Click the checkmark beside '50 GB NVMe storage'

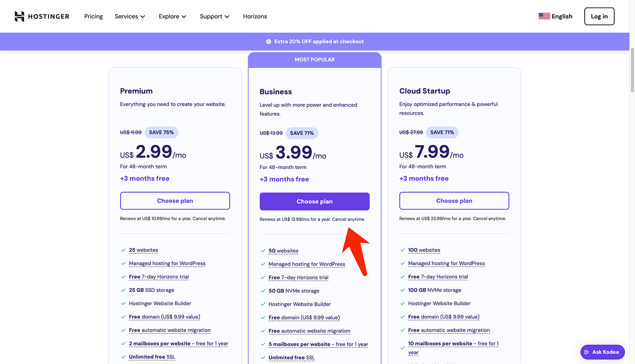coord(263,291)
